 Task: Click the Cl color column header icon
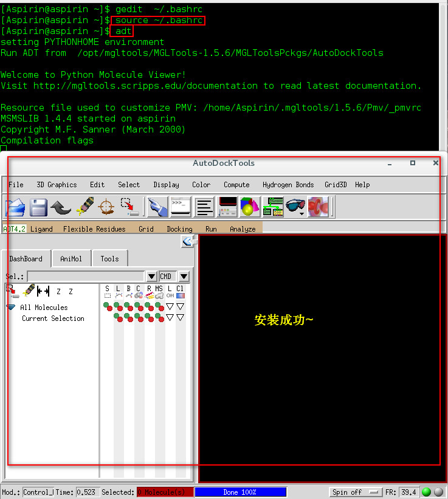180,292
